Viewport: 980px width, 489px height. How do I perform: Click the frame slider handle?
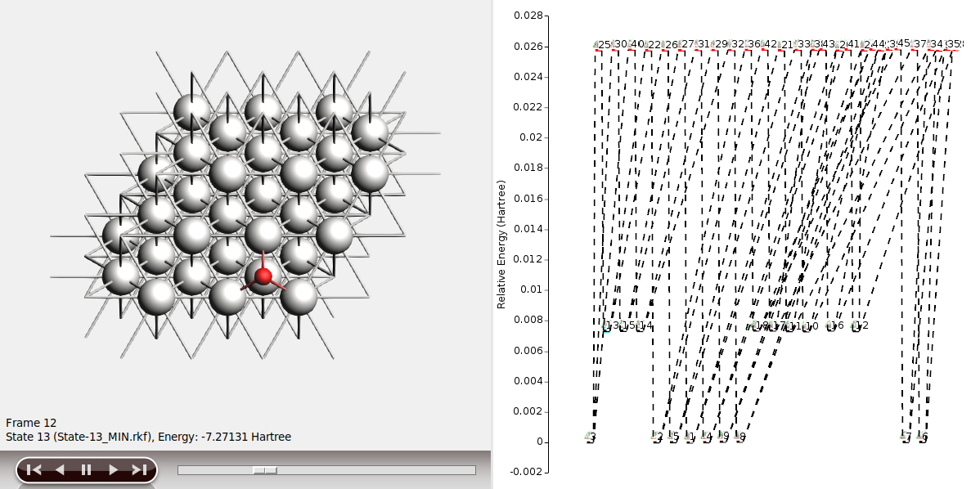click(x=264, y=470)
